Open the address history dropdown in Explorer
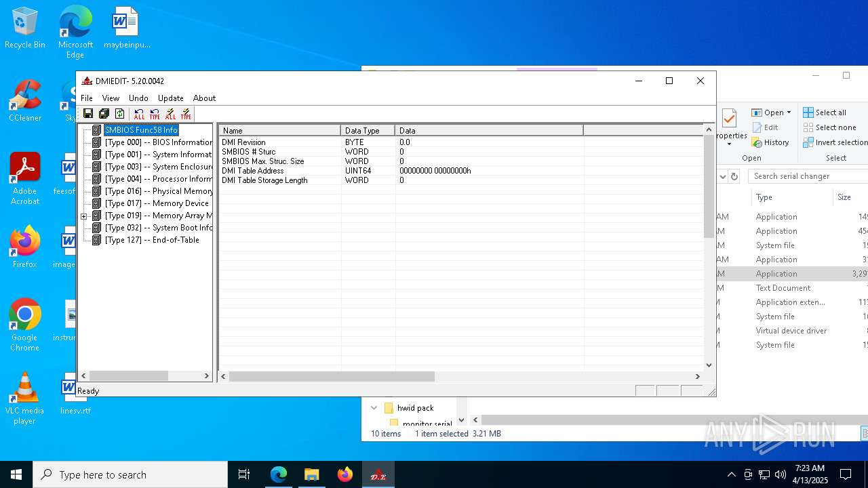The height and width of the screenshot is (488, 868). 722,176
